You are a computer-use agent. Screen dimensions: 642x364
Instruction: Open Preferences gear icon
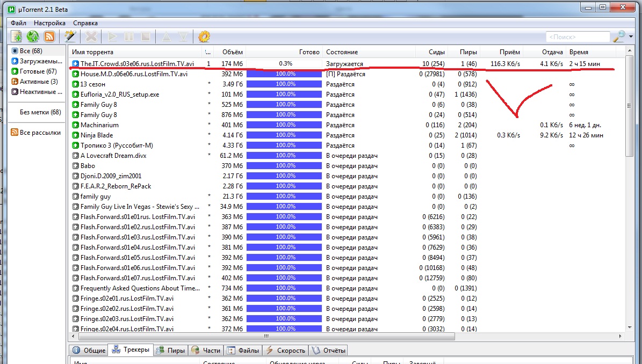(204, 37)
